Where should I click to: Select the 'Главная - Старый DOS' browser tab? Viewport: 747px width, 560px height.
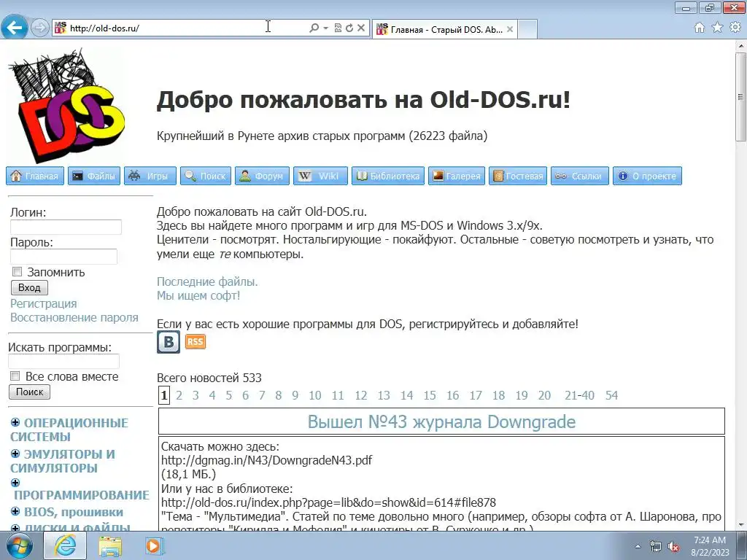pos(444,29)
